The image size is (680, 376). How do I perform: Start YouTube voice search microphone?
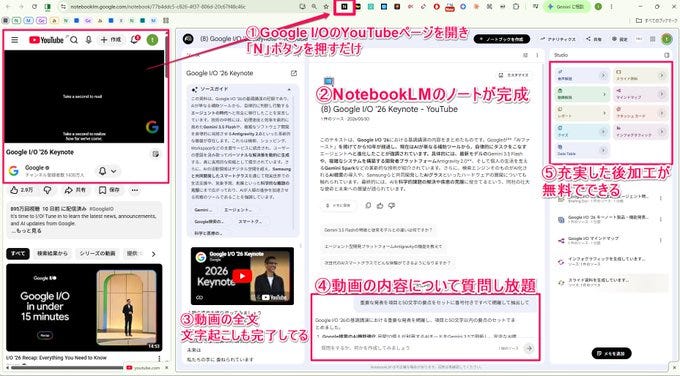click(88, 40)
